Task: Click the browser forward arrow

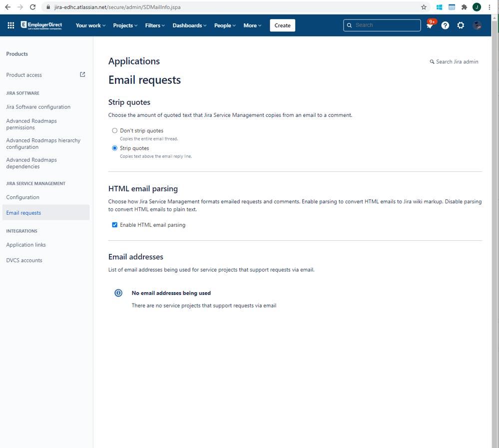Action: (20, 7)
